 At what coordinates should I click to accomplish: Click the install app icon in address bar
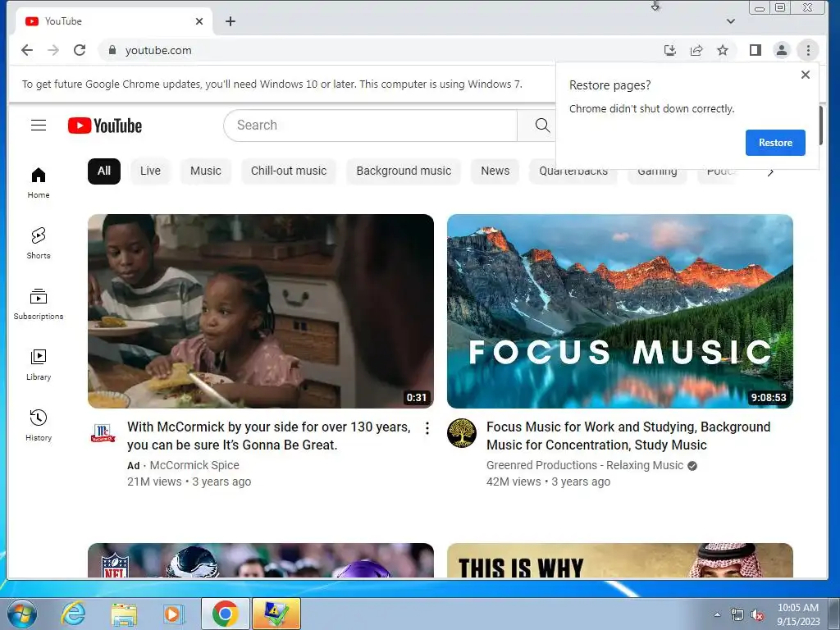pyautogui.click(x=669, y=50)
